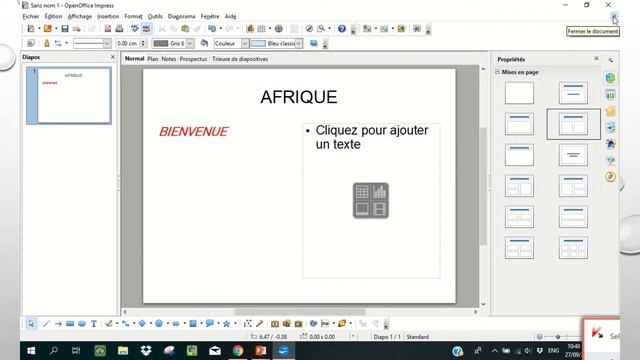Open the sidebar Navigator compass icon

point(610,176)
